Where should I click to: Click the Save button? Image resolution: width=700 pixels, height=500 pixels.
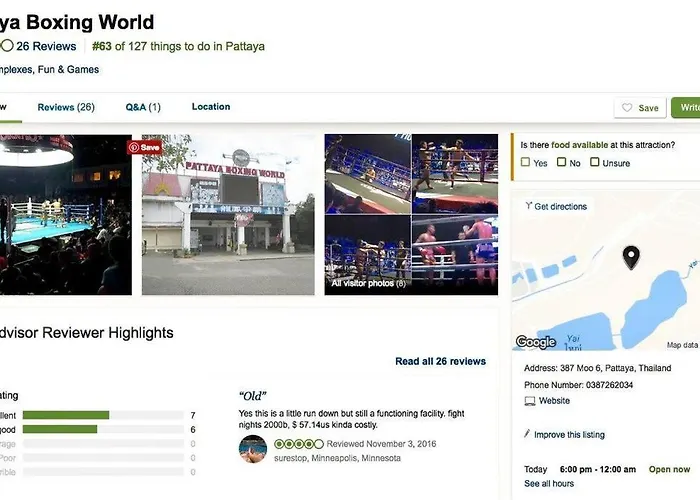coord(640,108)
